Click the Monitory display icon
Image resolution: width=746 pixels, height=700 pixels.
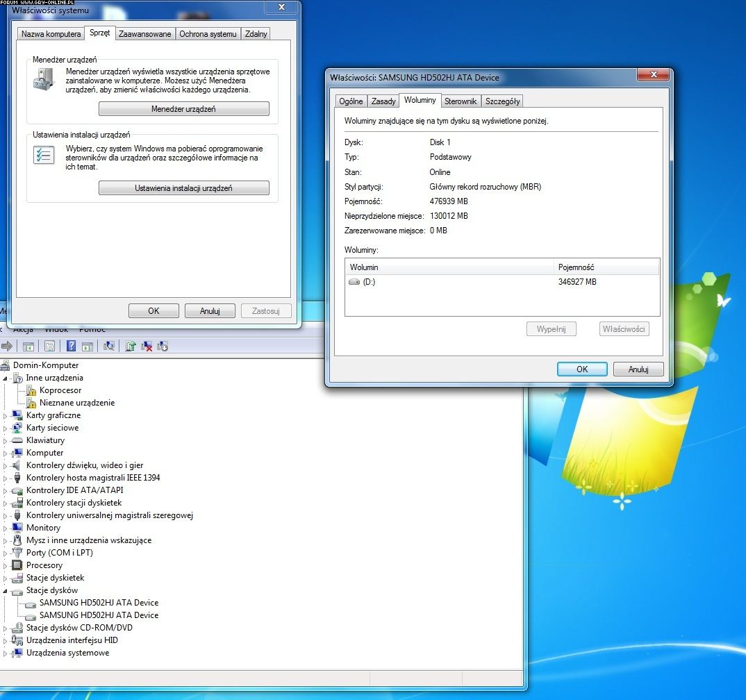[x=17, y=527]
